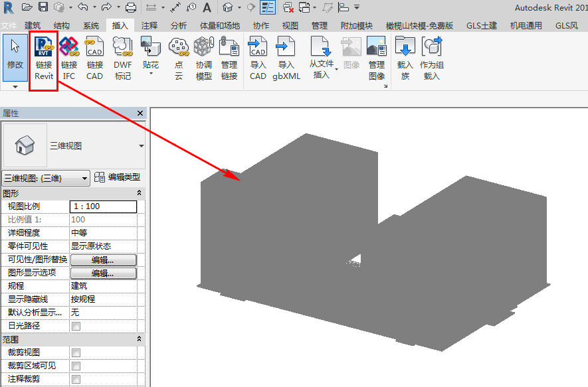Click the house type thumbnail in 属性 panel
Image resolution: width=588 pixels, height=387 pixels.
point(25,145)
